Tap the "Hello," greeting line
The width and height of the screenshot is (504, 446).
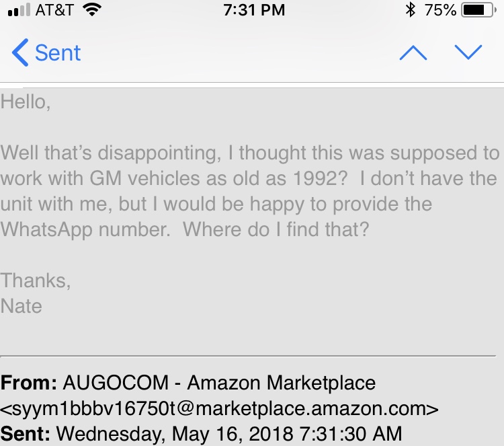point(26,102)
